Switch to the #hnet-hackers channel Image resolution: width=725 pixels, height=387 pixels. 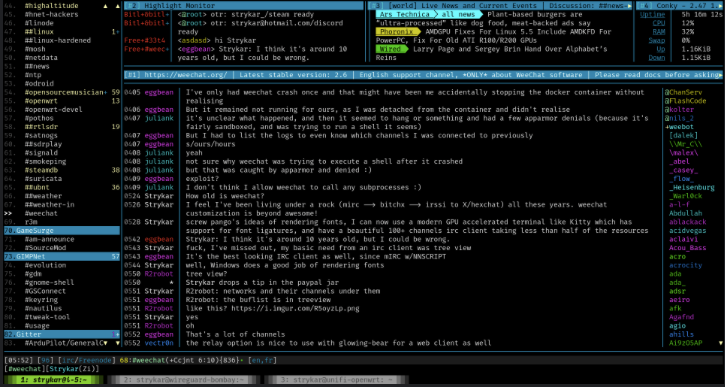[51, 14]
